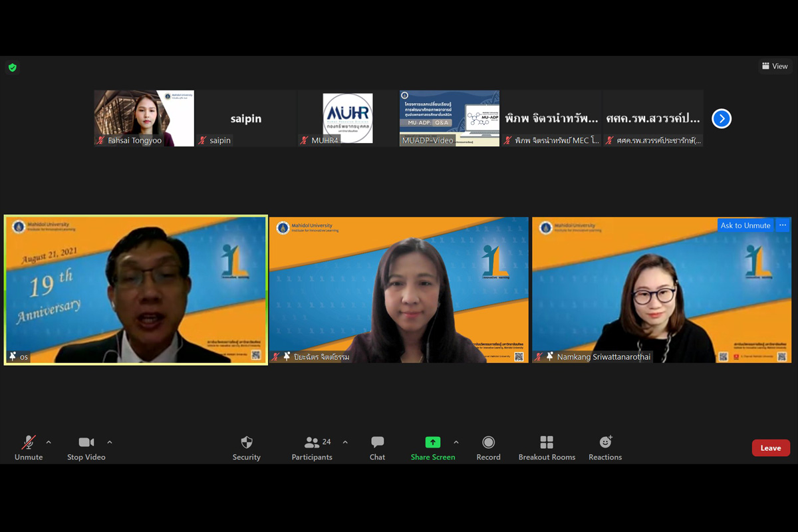Open audio options arrow next to Unmute
Image resolution: width=798 pixels, height=532 pixels.
49,442
